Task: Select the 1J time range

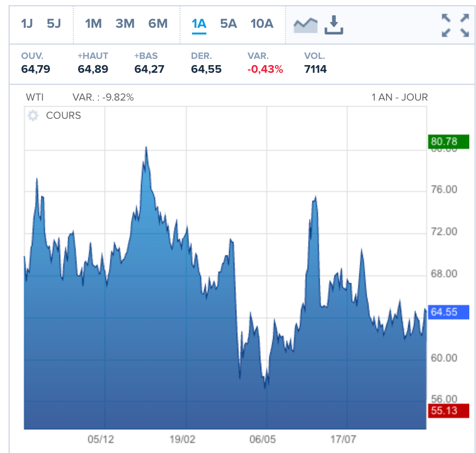Action: [x=27, y=23]
